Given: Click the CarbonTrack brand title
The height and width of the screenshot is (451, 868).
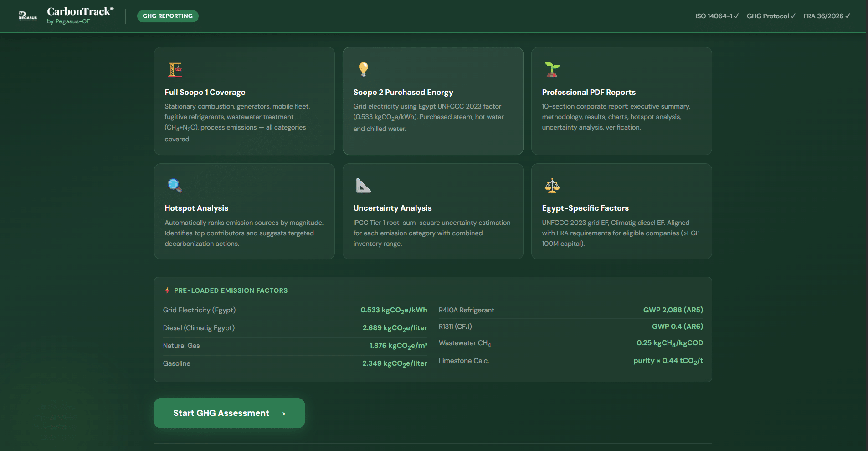Looking at the screenshot, I should pyautogui.click(x=80, y=11).
